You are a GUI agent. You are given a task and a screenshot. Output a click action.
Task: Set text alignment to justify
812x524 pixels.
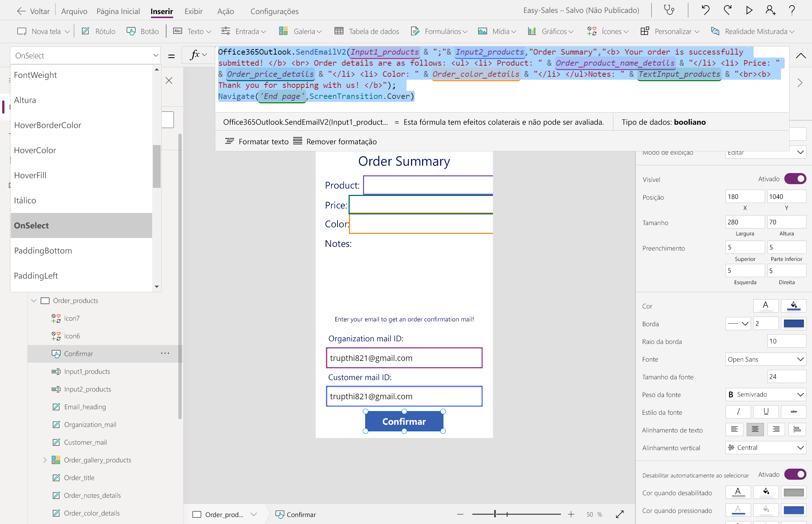pyautogui.click(x=797, y=429)
